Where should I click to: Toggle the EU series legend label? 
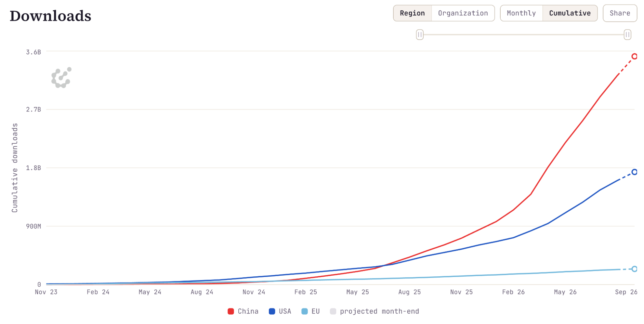[315, 311]
